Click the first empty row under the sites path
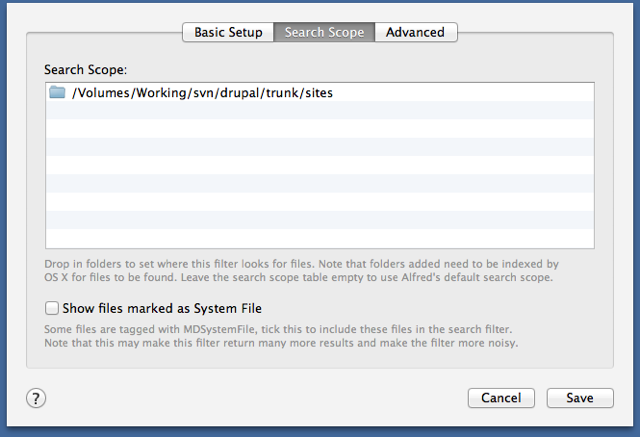This screenshot has height=437, width=640. [x=320, y=110]
